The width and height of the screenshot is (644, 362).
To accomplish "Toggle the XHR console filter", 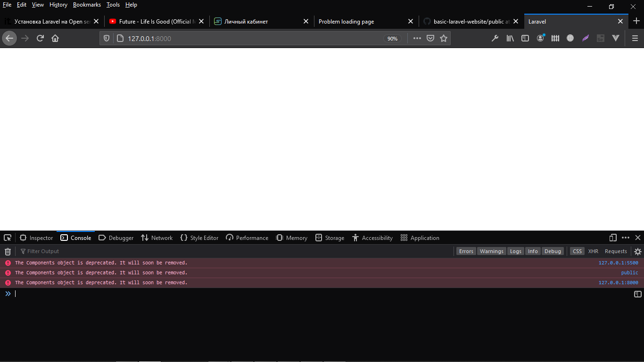I will click(593, 251).
